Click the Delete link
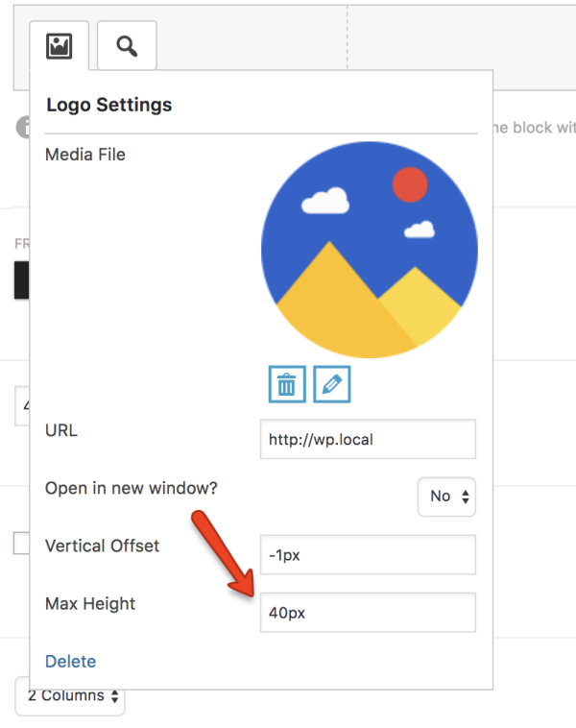 click(70, 662)
